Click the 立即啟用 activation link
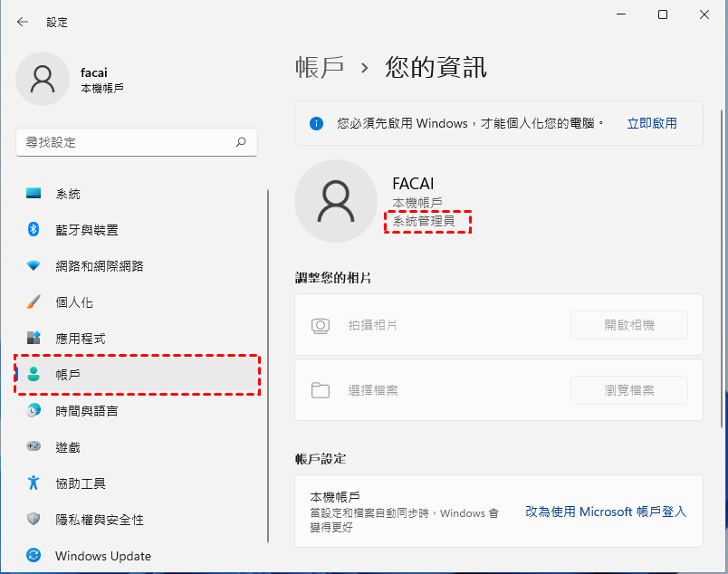The width and height of the screenshot is (728, 574). click(652, 123)
